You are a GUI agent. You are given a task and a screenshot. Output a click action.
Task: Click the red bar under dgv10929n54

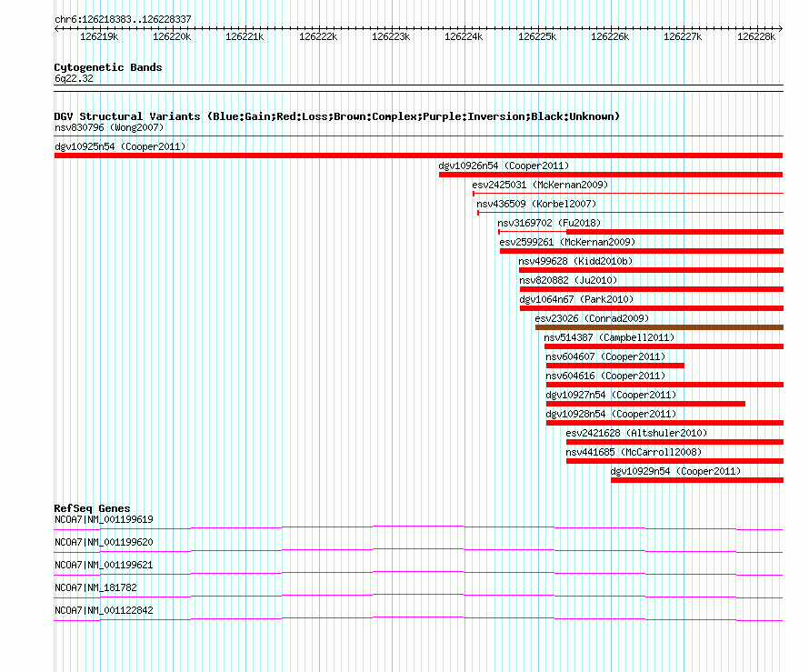697,480
